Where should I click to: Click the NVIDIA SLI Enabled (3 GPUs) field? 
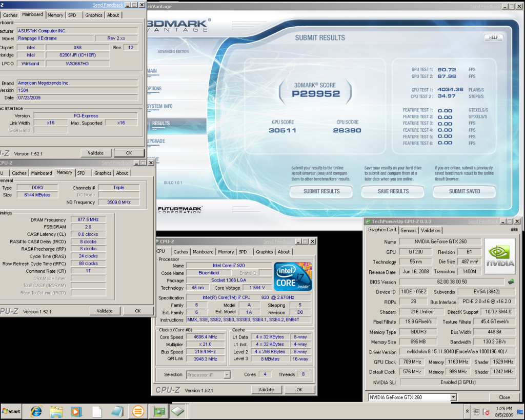pyautogui.click(x=458, y=382)
